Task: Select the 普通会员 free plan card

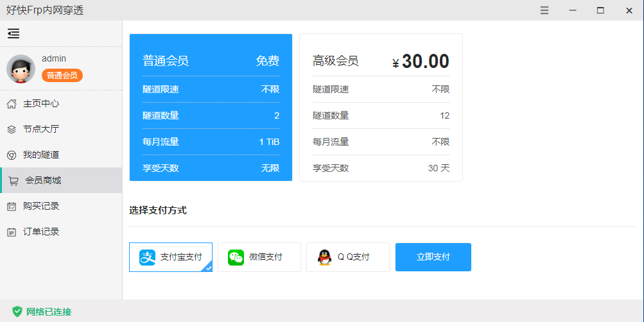Action: coord(211,107)
